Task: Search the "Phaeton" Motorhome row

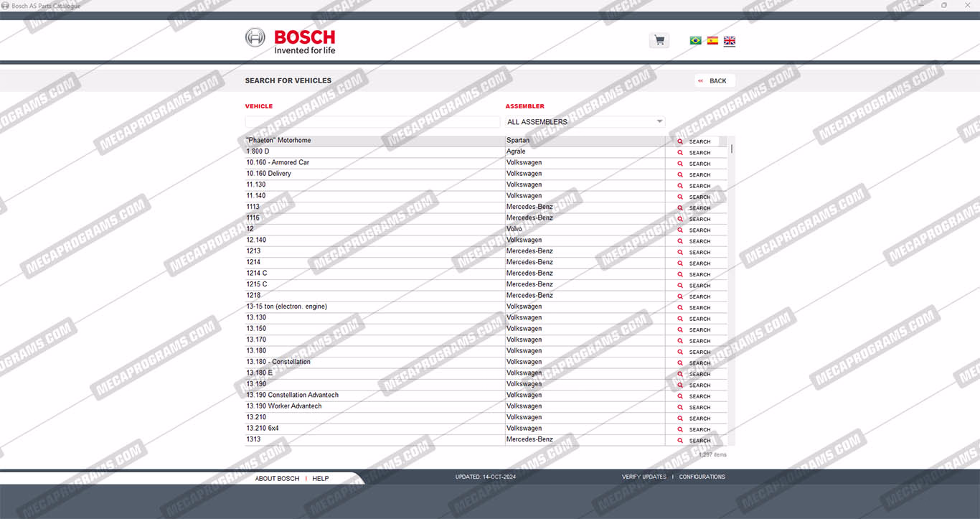Action: (x=694, y=141)
